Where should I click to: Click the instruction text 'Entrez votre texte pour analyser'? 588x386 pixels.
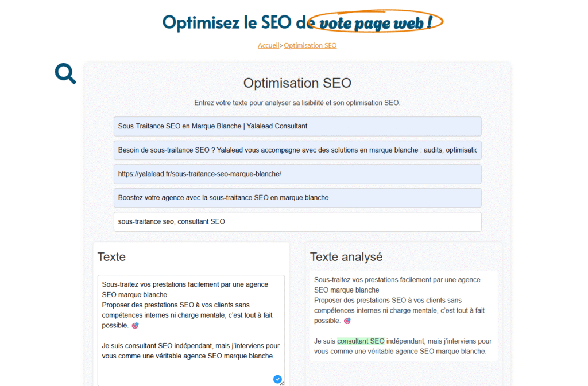[297, 102]
